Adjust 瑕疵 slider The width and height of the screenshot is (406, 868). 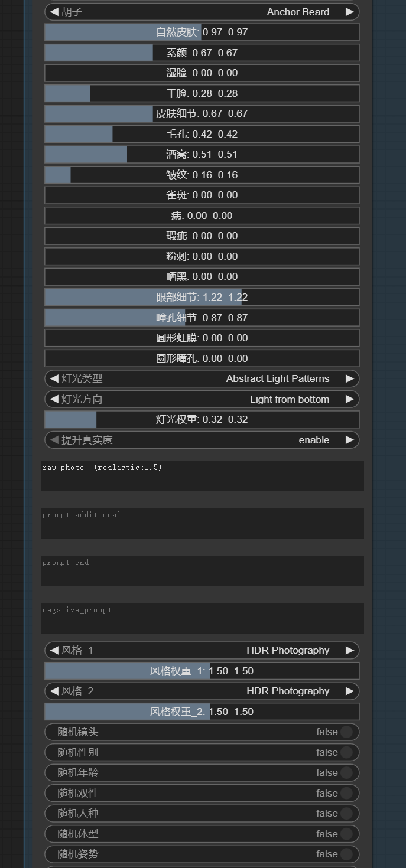(202, 236)
